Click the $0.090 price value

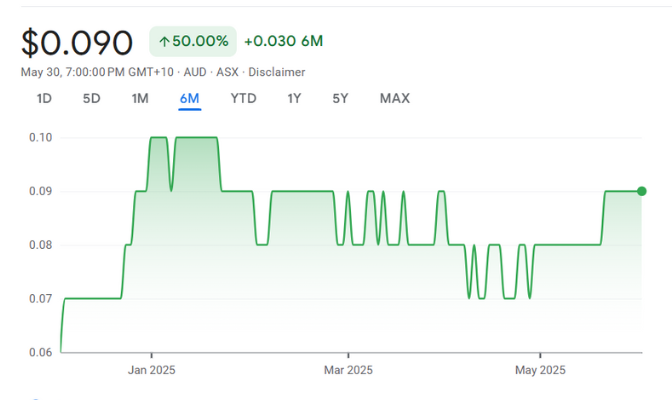tap(77, 42)
